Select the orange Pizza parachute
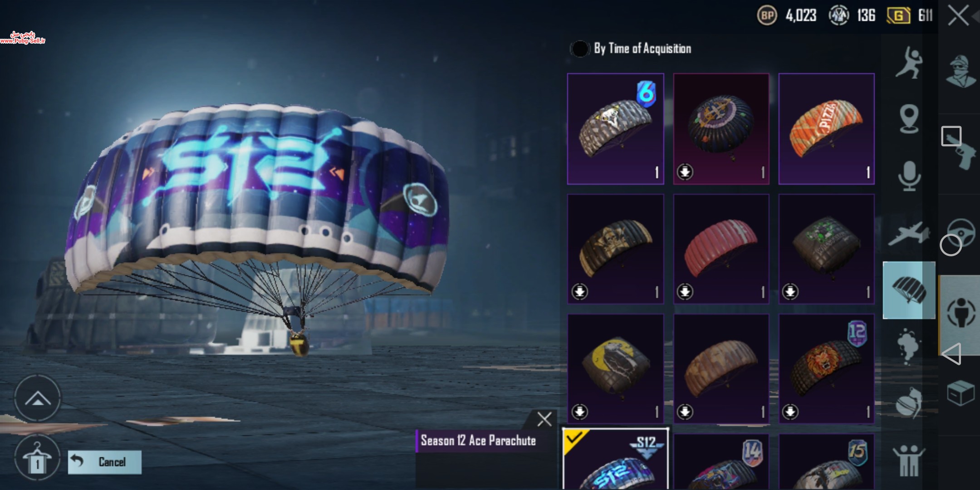Image resolution: width=980 pixels, height=490 pixels. [x=827, y=129]
